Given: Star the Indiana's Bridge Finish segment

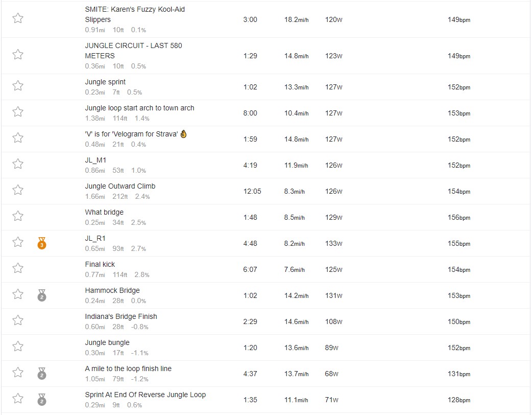Looking at the screenshot, I should [x=18, y=320].
